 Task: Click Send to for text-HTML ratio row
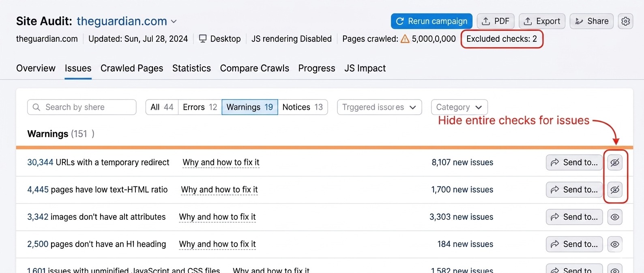574,190
